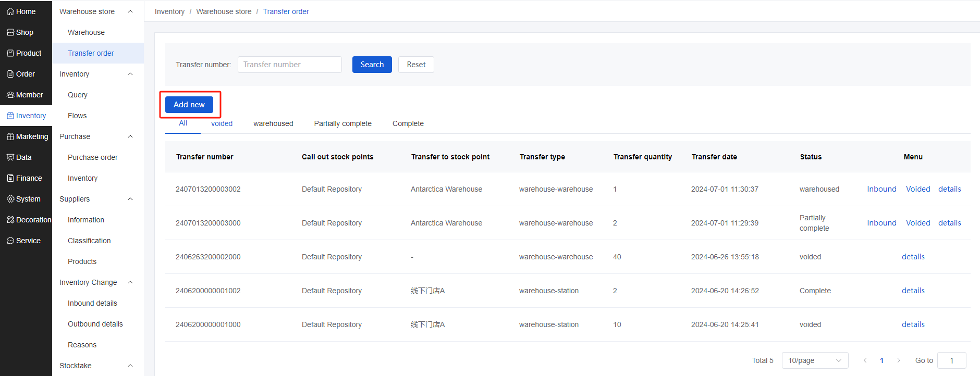This screenshot has height=376, width=980.
Task: Click the Total 5 pagination text
Action: click(x=763, y=360)
